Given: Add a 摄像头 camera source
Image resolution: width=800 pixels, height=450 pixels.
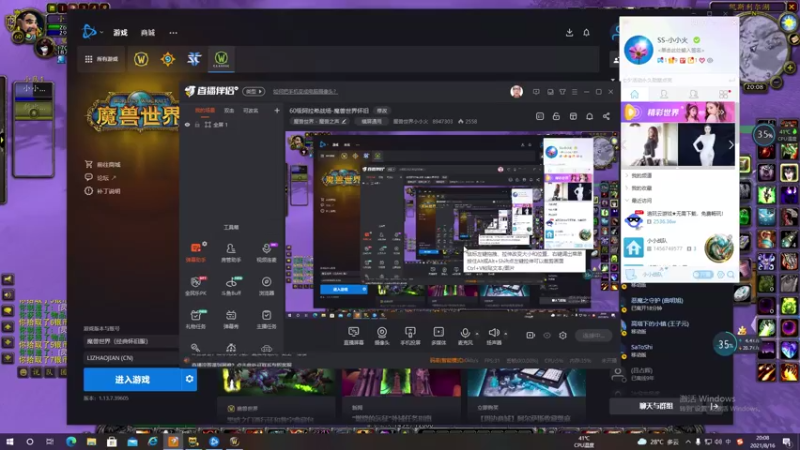Looking at the screenshot, I should (382, 336).
